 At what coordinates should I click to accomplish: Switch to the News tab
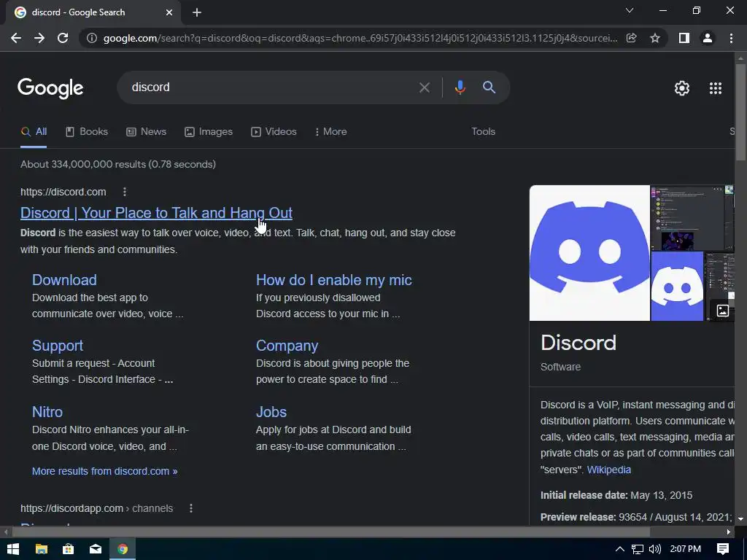146,131
